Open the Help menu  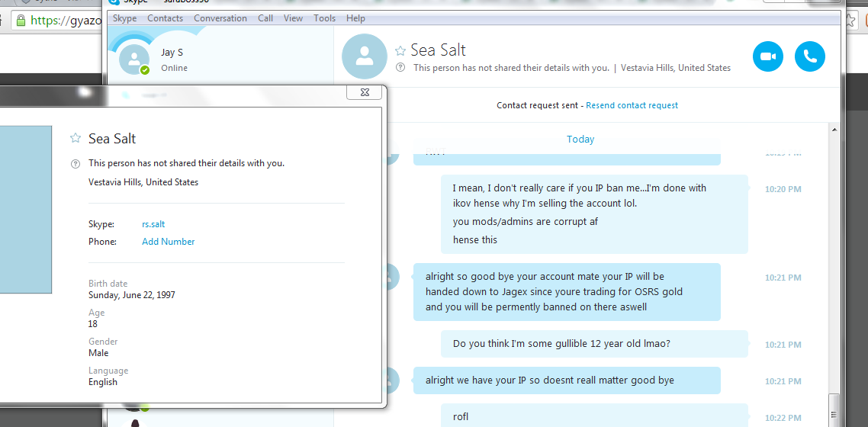[x=355, y=18]
